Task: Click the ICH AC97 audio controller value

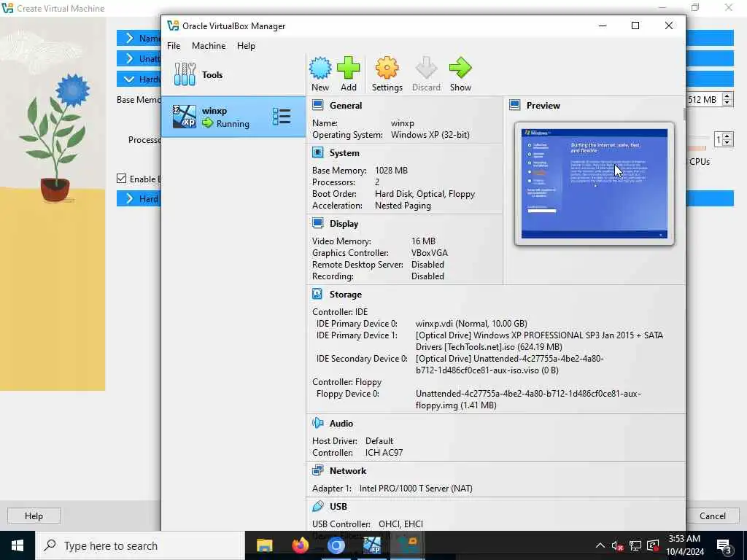Action: (x=384, y=452)
